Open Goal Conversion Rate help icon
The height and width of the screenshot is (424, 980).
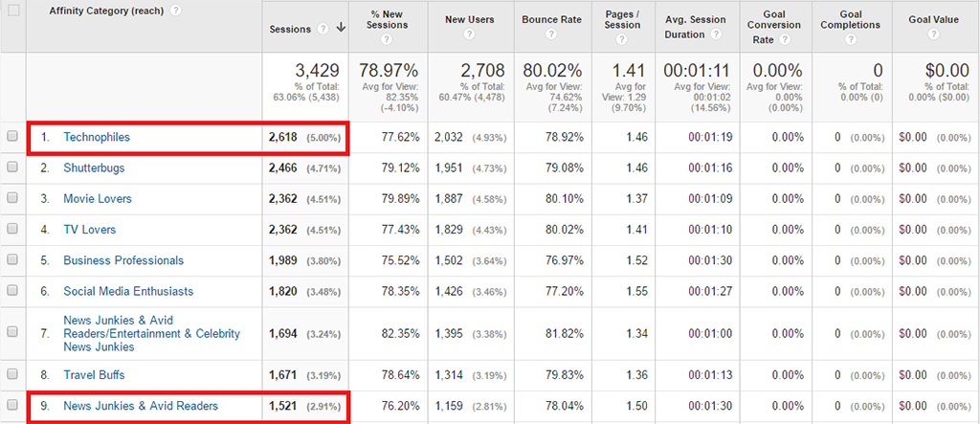coord(785,39)
